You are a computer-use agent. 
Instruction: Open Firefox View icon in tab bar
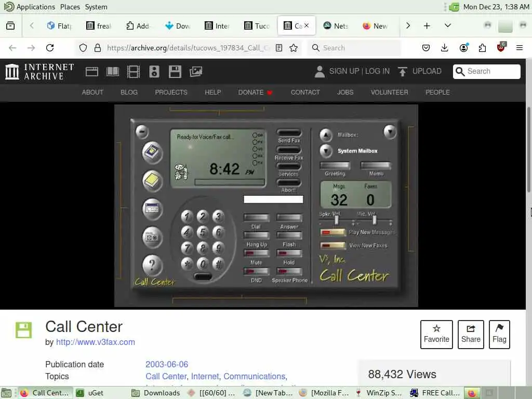point(10,25)
